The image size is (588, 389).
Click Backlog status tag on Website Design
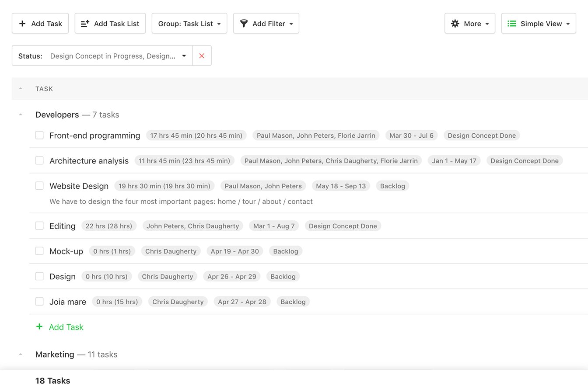pyautogui.click(x=392, y=186)
